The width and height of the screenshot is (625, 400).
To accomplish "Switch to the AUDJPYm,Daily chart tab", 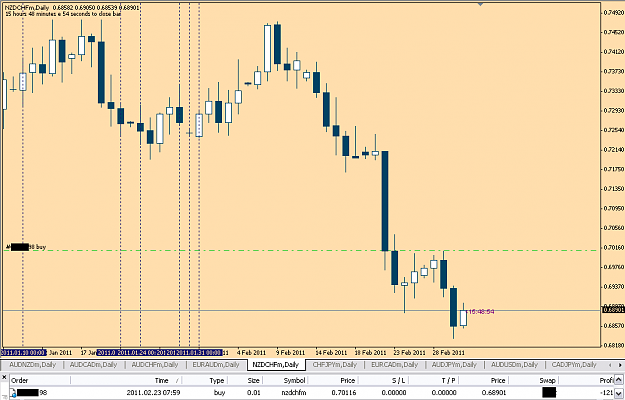I will coord(454,365).
